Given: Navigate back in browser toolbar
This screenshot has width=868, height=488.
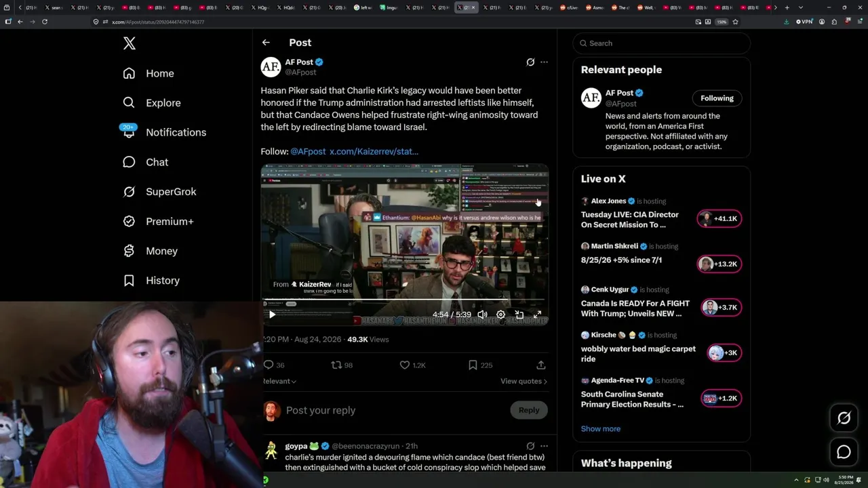Looking at the screenshot, I should tap(20, 22).
